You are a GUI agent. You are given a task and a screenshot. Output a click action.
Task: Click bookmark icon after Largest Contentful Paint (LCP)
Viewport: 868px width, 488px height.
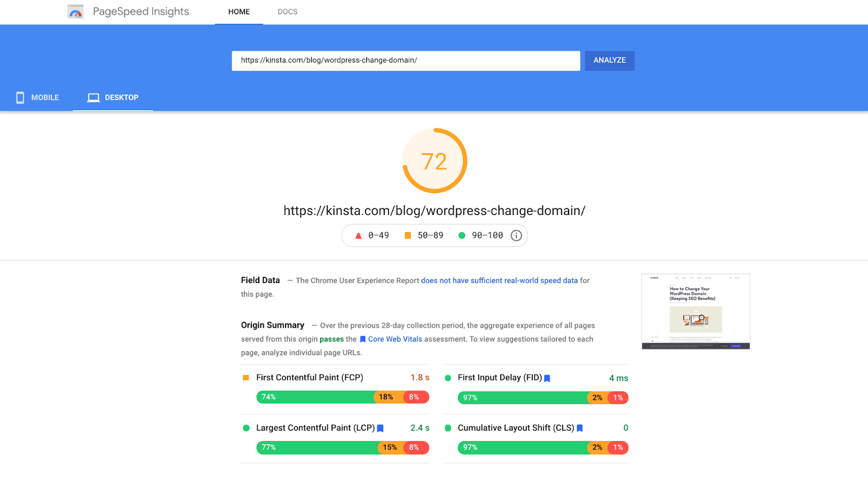pyautogui.click(x=380, y=428)
